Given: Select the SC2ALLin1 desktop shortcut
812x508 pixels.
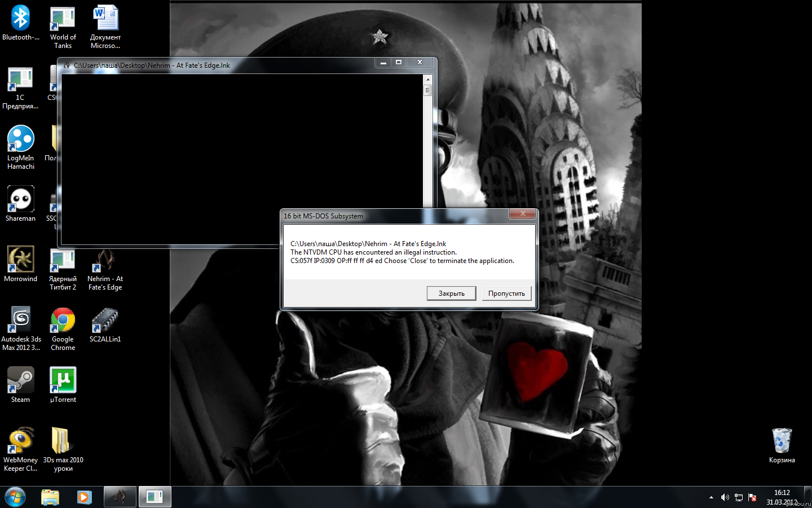Looking at the screenshot, I should pyautogui.click(x=105, y=325).
